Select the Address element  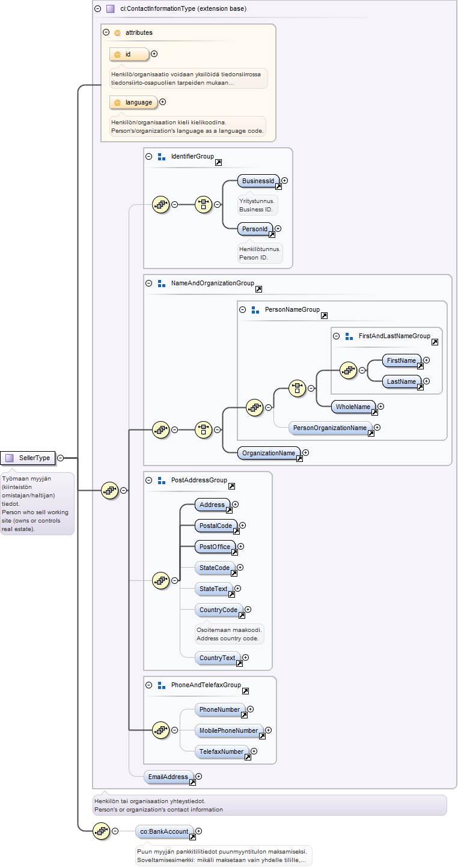pos(212,505)
